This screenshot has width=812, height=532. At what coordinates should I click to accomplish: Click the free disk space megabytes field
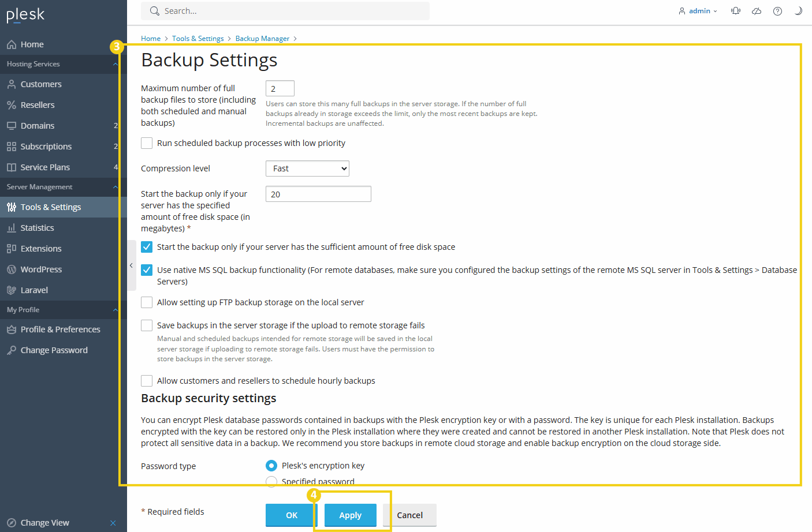coord(318,194)
